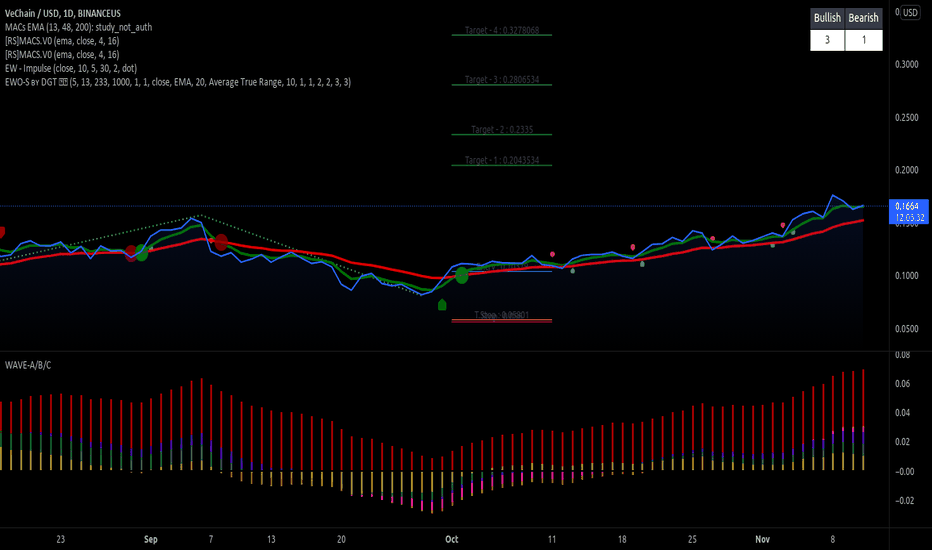The height and width of the screenshot is (550, 932).
Task: Click the large green circle signal near Oct
Action: click(462, 275)
